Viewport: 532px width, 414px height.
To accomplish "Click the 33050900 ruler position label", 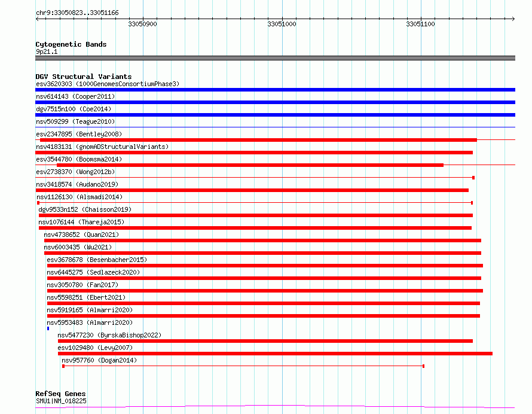I will click(142, 24).
